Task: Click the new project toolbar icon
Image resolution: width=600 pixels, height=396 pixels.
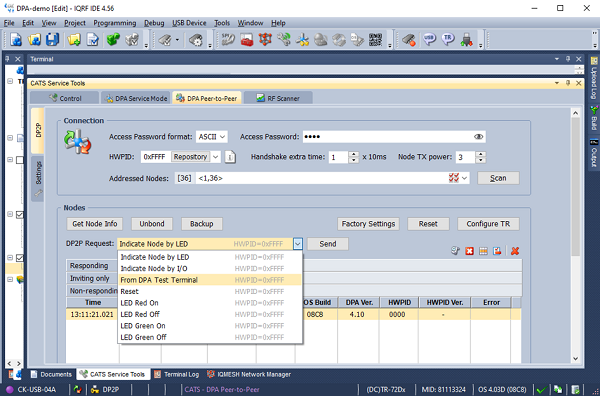Action: (16, 39)
